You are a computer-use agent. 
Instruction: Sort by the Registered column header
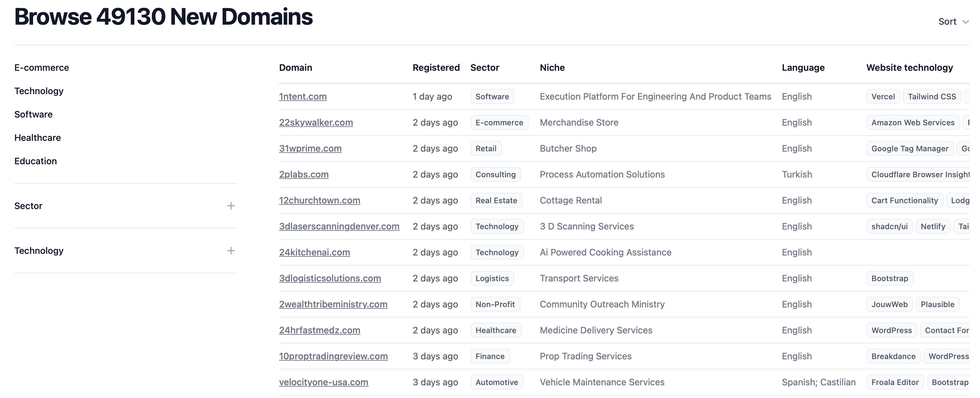pos(435,67)
